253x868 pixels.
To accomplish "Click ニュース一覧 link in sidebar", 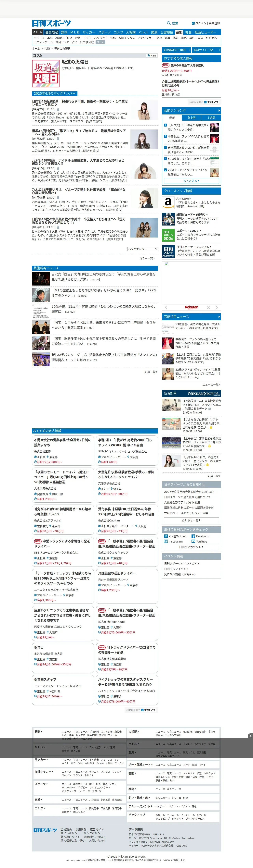I will click(x=211, y=385).
